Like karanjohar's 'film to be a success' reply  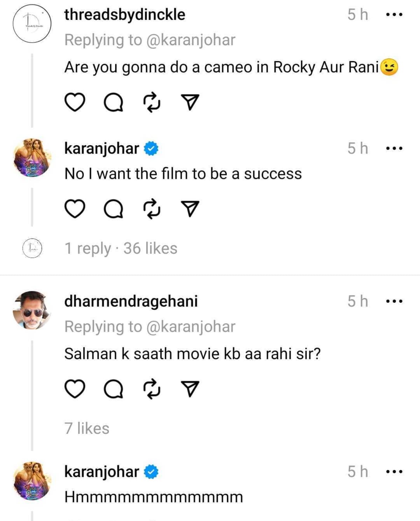click(75, 209)
